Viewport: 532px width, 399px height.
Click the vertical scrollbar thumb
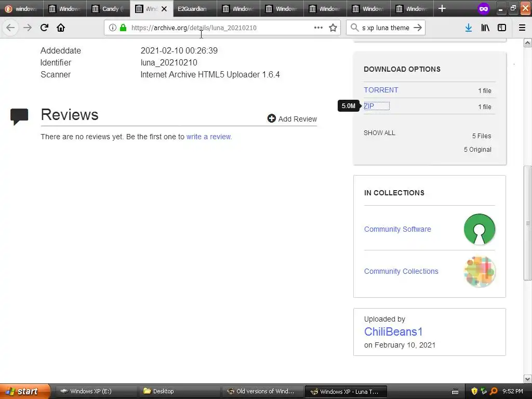point(527,223)
